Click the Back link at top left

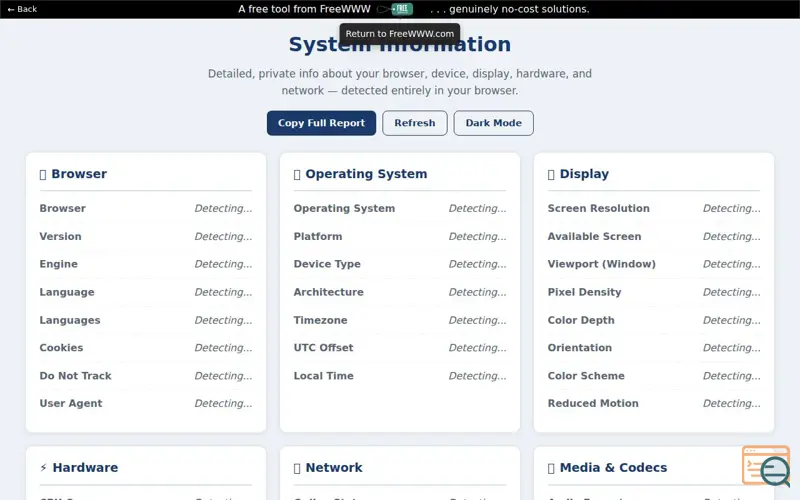click(x=22, y=9)
